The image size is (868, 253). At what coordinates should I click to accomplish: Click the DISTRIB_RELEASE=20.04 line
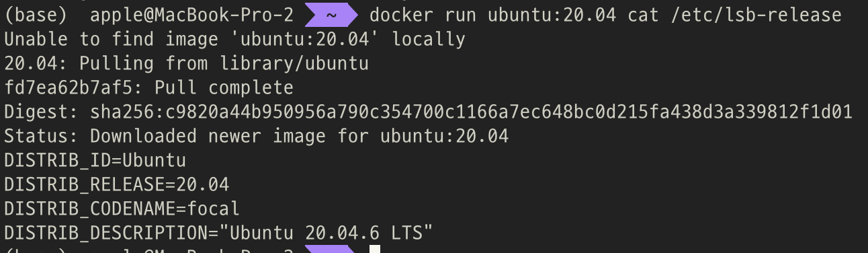point(116,184)
